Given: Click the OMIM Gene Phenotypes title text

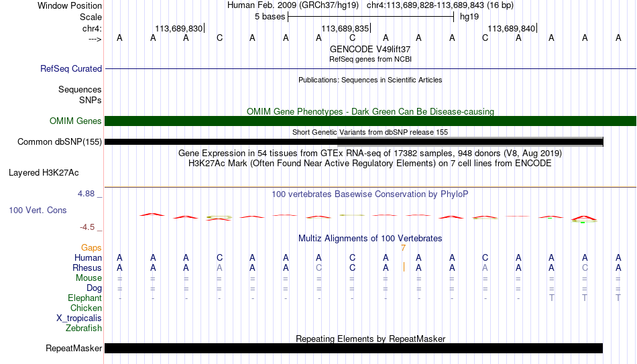Looking at the screenshot, I should (370, 111).
